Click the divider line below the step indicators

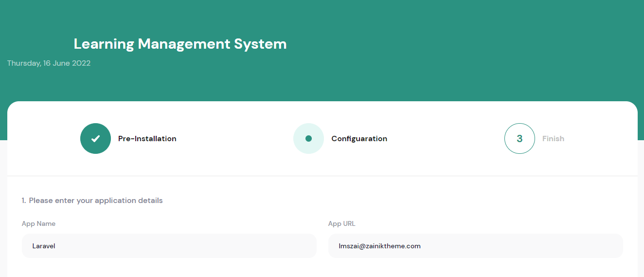(x=322, y=176)
